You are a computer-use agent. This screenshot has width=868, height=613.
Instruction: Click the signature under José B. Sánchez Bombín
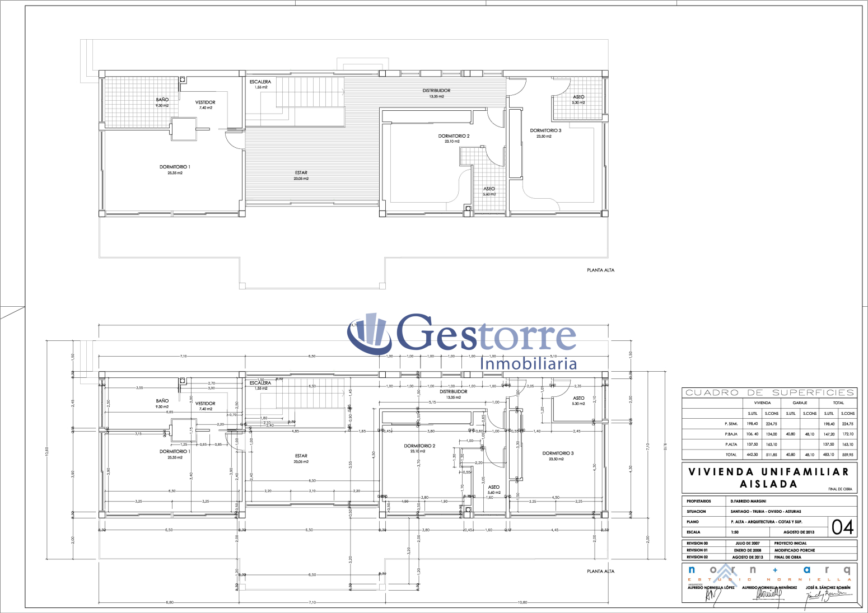point(828,599)
